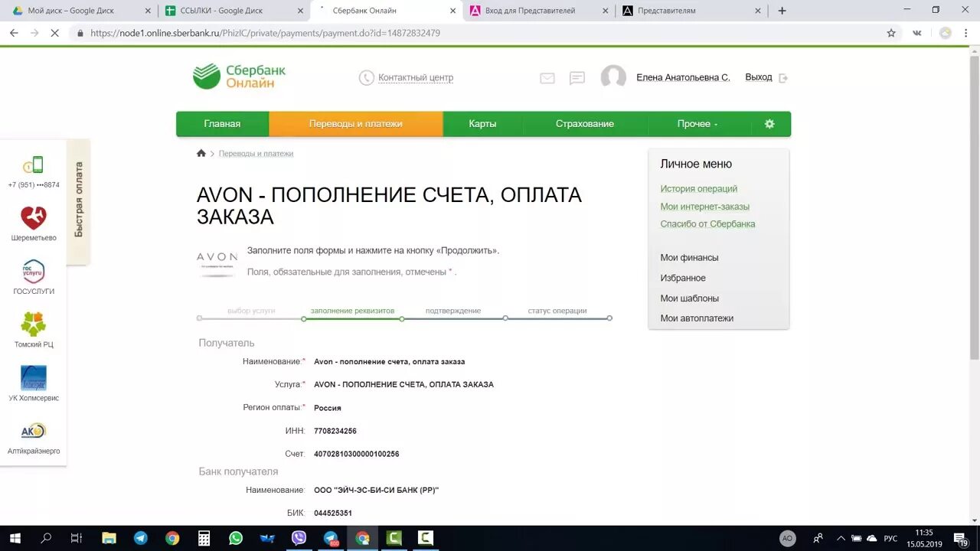Click INN value 7708234256
The image size is (980, 551).
[335, 432]
